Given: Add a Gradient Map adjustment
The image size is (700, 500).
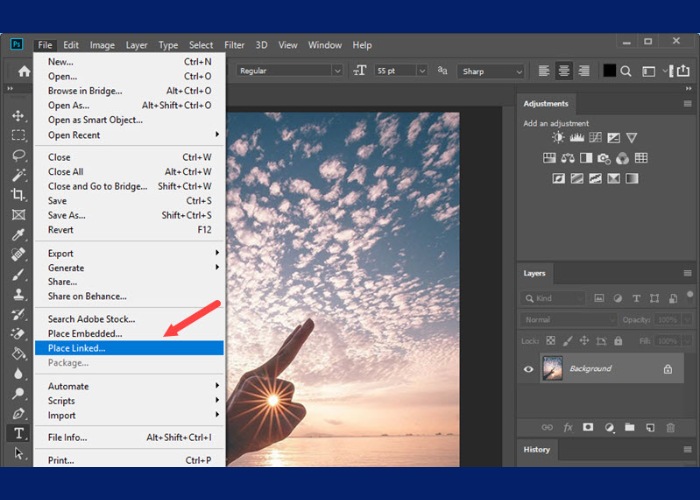Looking at the screenshot, I should coord(632,179).
